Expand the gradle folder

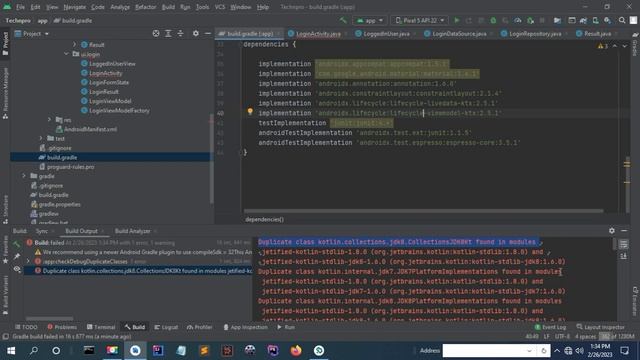click(x=24, y=176)
